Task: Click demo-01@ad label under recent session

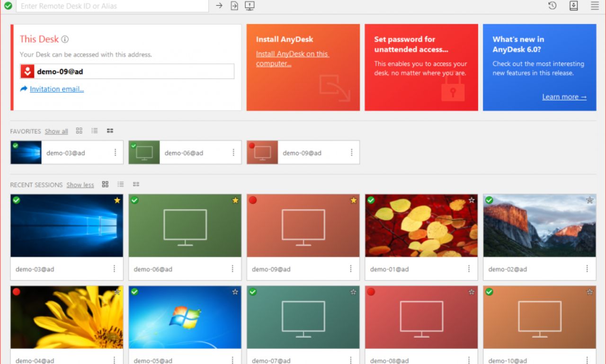Action: [x=389, y=269]
